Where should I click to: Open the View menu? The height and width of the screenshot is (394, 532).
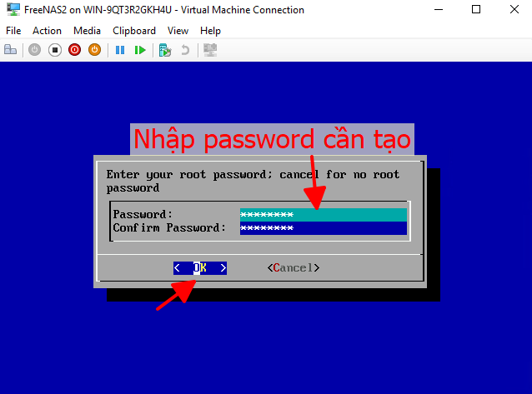pos(178,31)
